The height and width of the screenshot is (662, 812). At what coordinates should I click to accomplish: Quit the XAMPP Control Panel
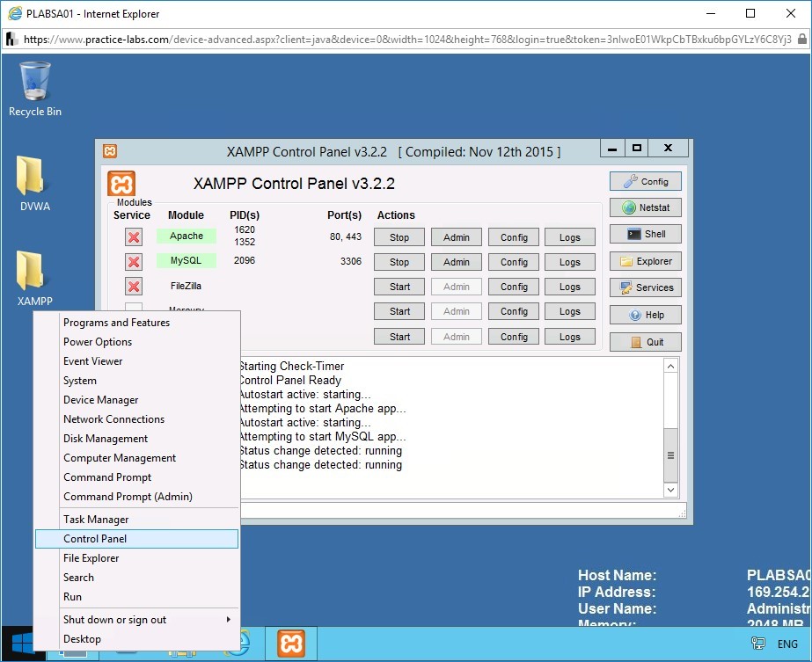coord(645,342)
